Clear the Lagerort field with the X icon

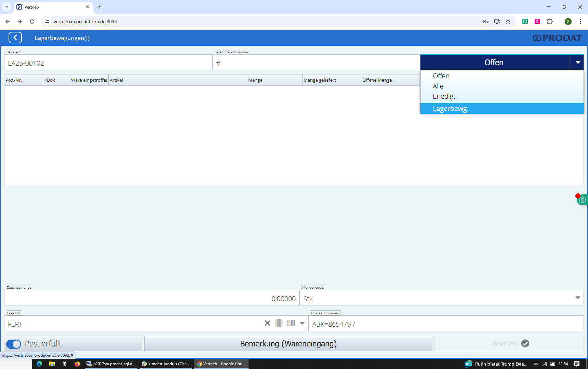(267, 323)
